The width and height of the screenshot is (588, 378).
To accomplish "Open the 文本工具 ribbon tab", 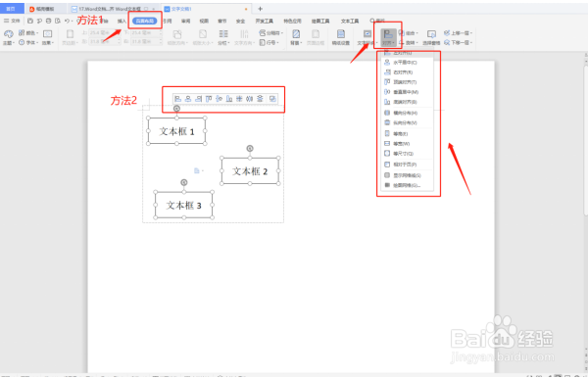I will pos(350,21).
